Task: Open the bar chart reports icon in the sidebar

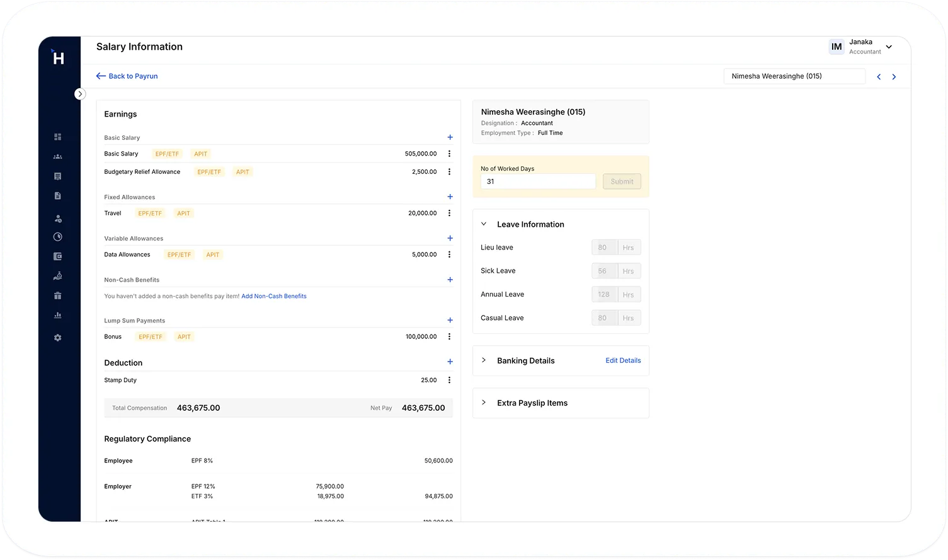Action: point(58,315)
